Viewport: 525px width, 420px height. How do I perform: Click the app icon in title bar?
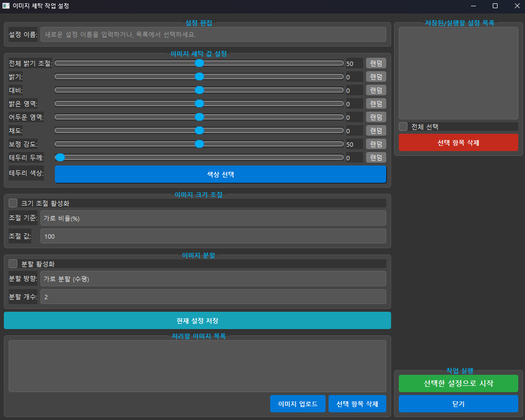(x=6, y=6)
